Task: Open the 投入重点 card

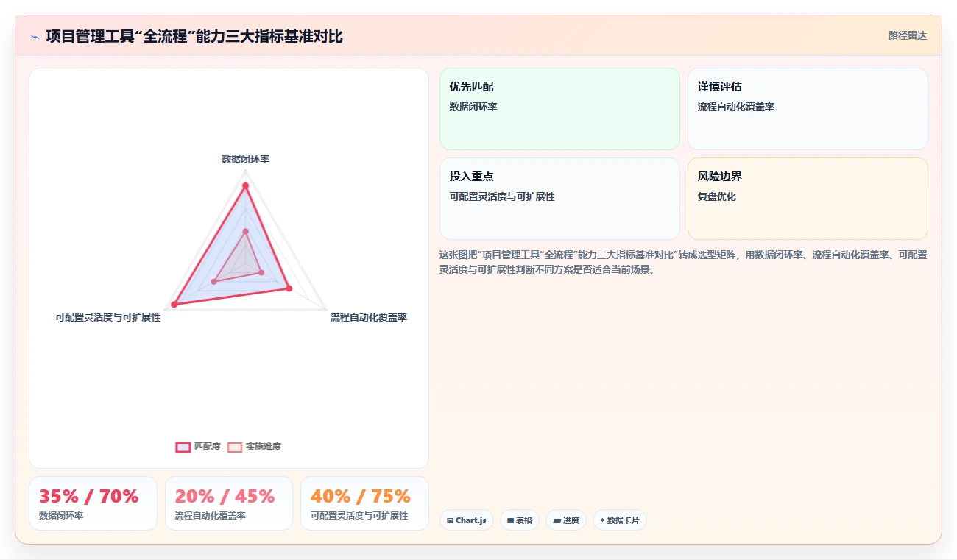Action: 559,199
